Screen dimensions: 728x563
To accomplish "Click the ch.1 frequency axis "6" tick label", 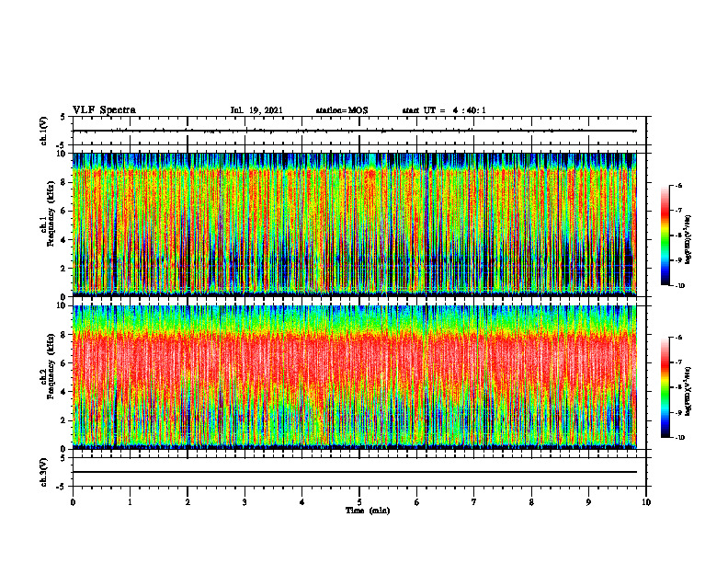I will [64, 211].
